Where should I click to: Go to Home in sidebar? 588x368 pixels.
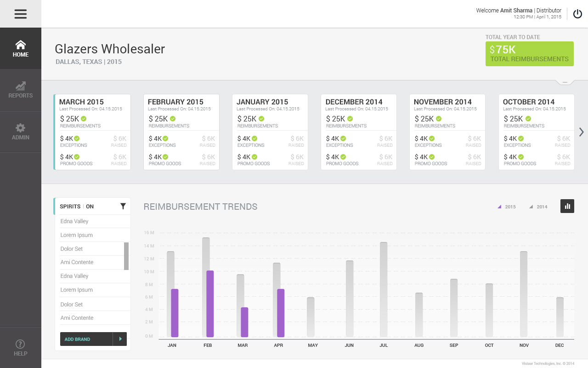click(x=21, y=49)
